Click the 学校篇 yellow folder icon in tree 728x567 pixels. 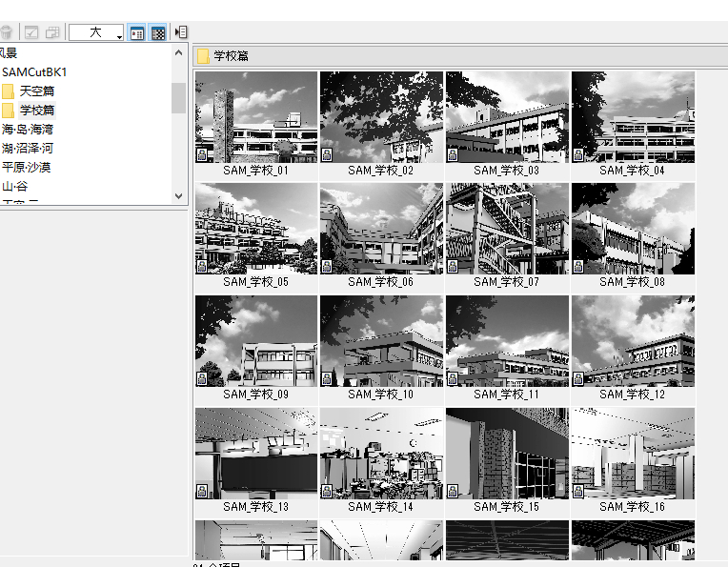coord(8,111)
